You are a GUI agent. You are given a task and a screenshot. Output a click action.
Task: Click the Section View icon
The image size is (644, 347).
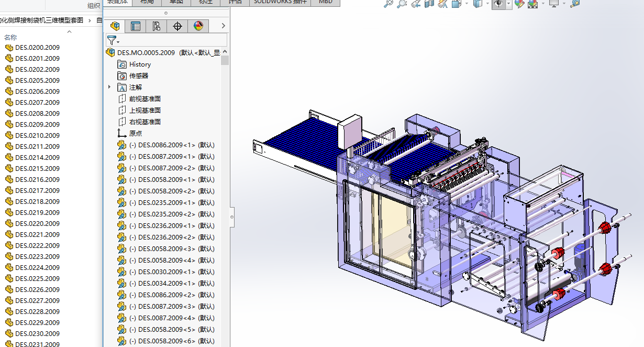click(x=429, y=4)
